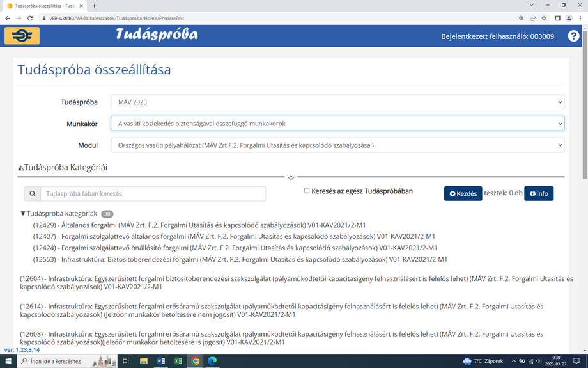Open the browser zoom magnifier icon
This screenshot has height=368, width=588.
(x=522, y=18)
